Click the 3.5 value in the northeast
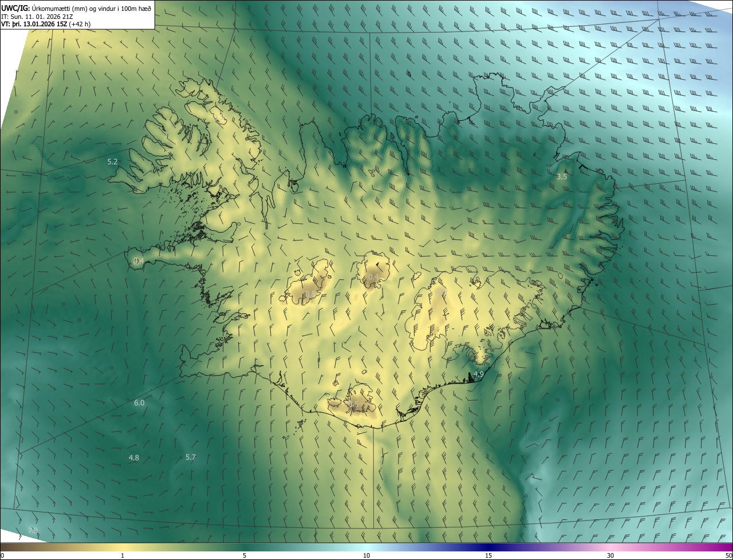Screen dimensions: 733x560 (x=562, y=177)
